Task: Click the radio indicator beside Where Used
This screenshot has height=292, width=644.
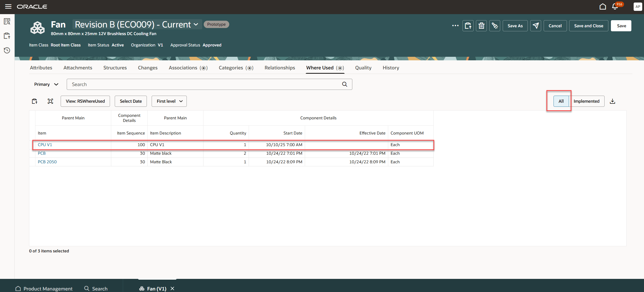Action: (x=341, y=68)
